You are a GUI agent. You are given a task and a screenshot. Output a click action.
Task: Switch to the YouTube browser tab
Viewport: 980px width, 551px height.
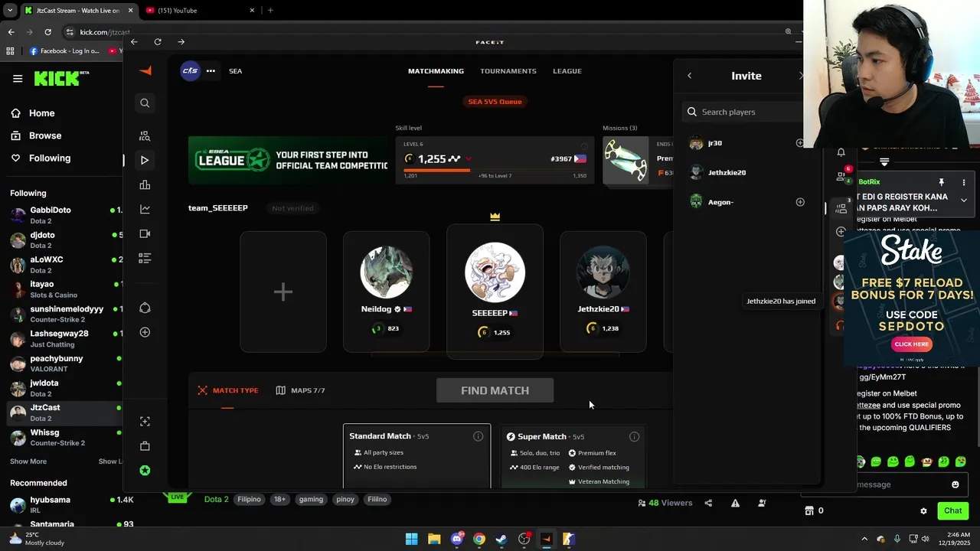click(199, 10)
